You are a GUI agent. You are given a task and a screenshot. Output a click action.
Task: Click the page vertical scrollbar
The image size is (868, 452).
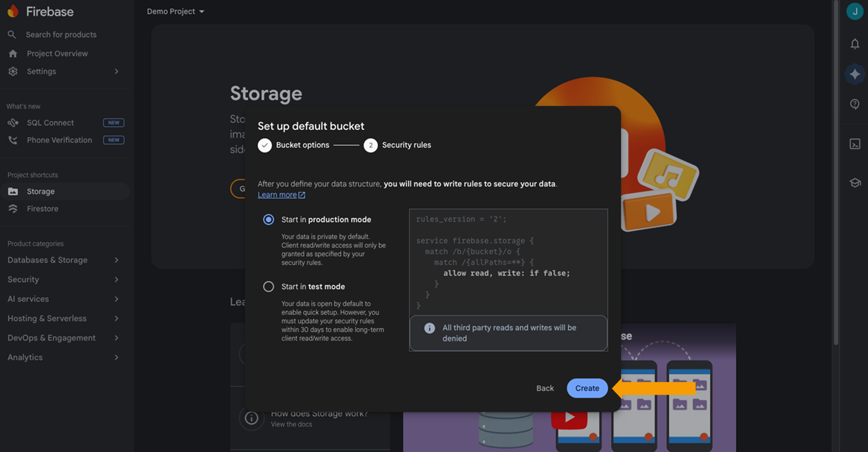pos(836,173)
